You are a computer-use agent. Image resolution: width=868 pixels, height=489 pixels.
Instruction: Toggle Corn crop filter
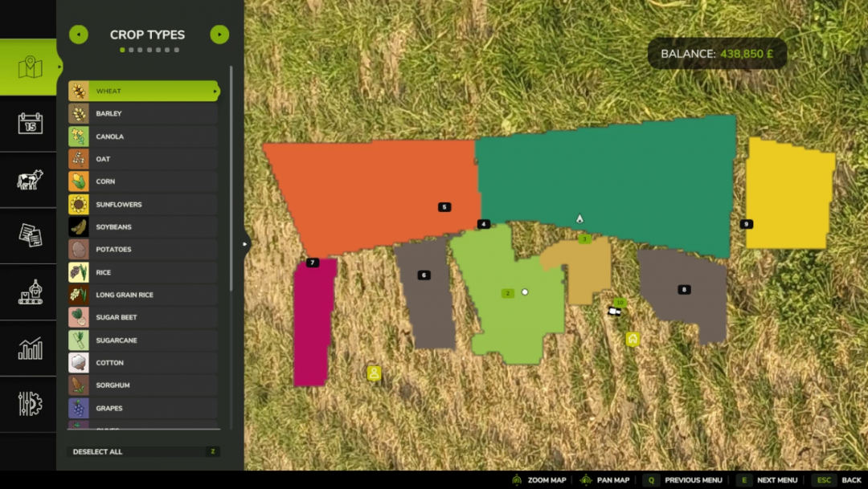pyautogui.click(x=143, y=181)
